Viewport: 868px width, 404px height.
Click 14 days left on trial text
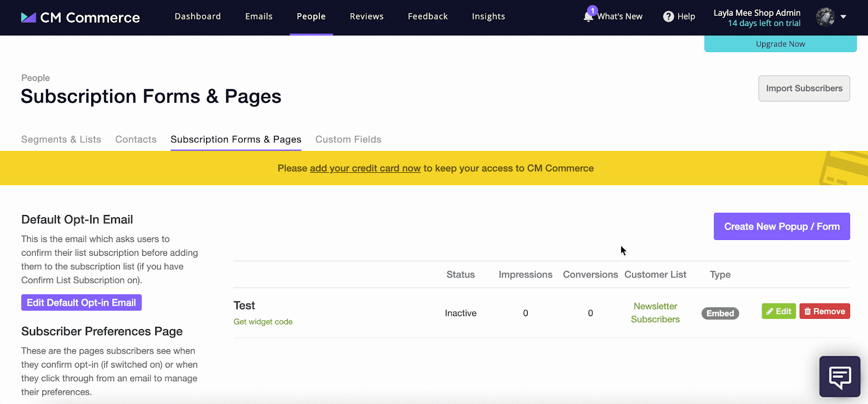[x=764, y=23]
